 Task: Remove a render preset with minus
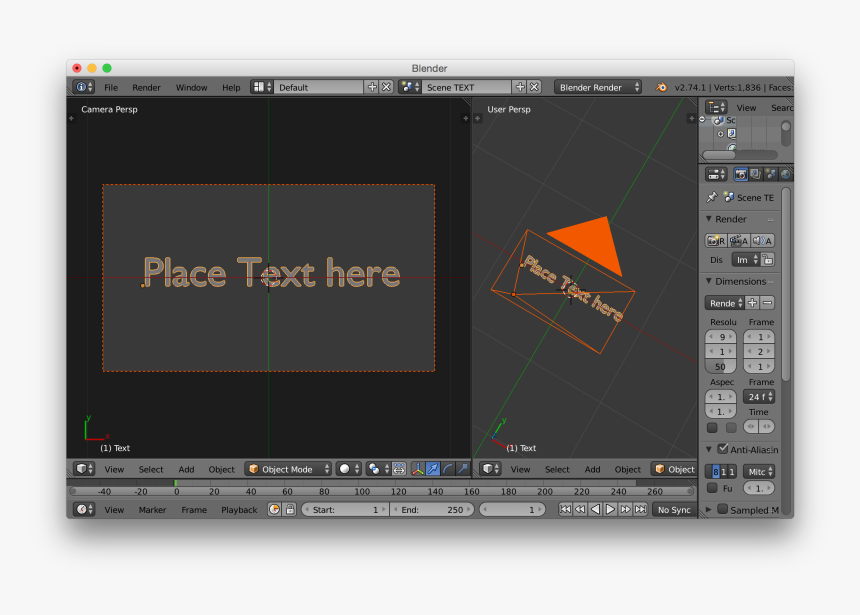(x=767, y=303)
